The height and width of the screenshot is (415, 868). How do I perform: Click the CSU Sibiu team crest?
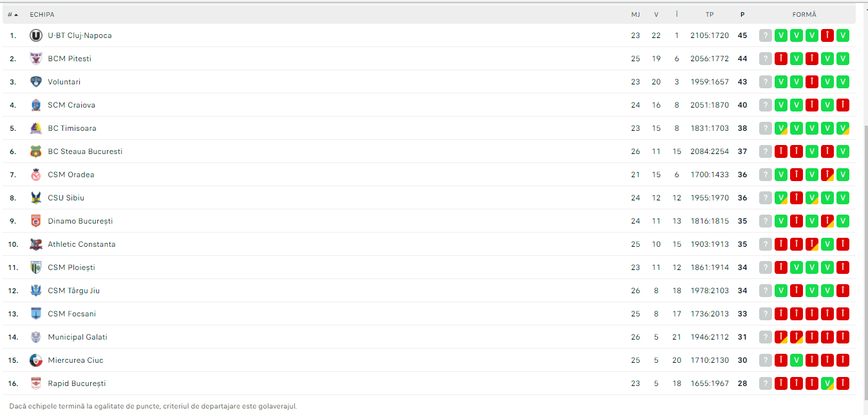(36, 198)
